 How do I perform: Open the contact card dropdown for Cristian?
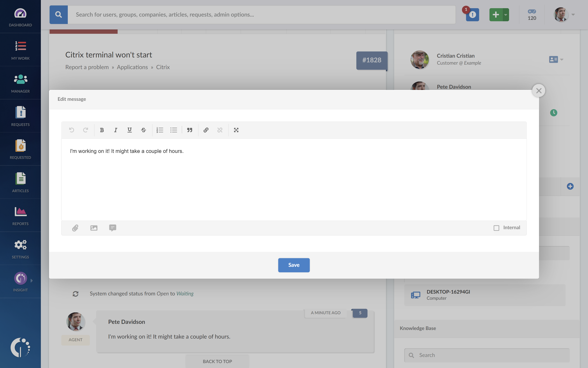(x=556, y=59)
